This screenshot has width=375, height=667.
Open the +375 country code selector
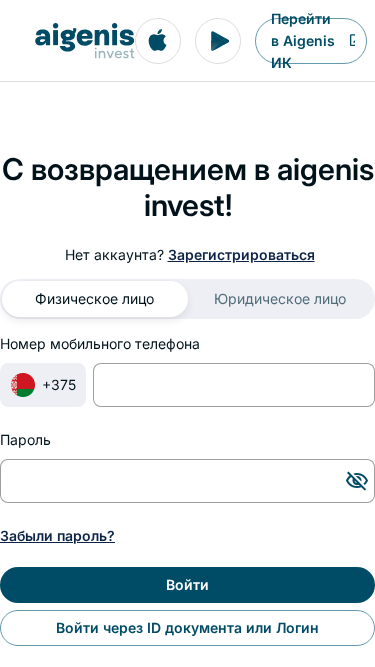(43, 385)
